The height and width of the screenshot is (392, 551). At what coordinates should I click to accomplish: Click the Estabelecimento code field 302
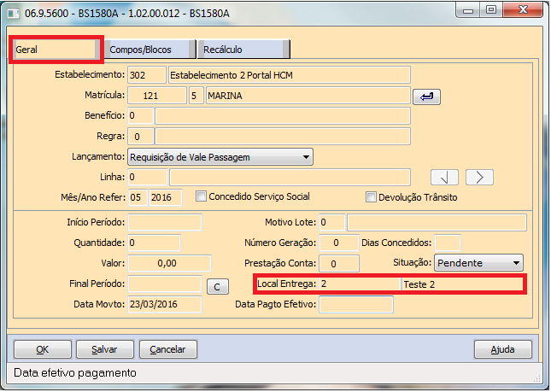(x=147, y=75)
